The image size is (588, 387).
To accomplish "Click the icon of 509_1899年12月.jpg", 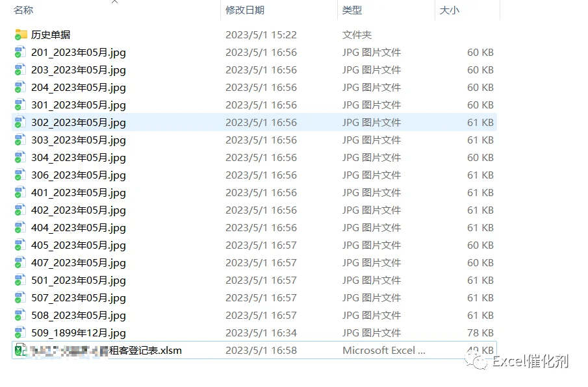I will (x=20, y=333).
